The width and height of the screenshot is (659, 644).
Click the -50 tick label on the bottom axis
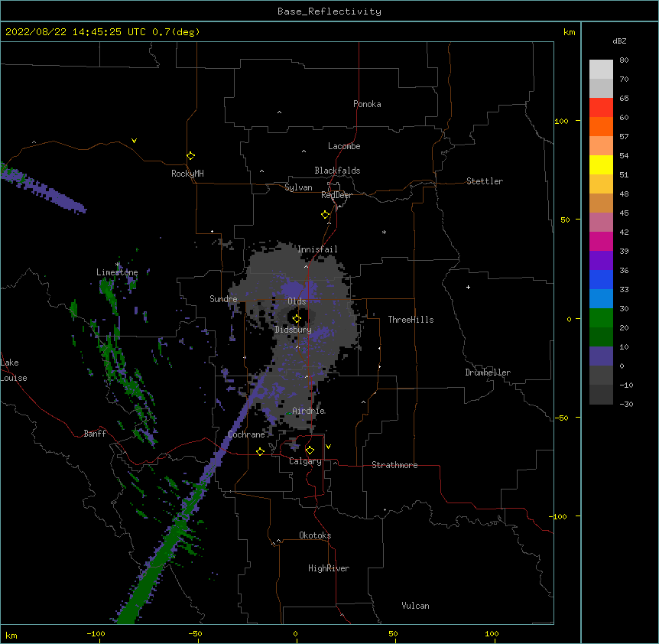pyautogui.click(x=195, y=633)
